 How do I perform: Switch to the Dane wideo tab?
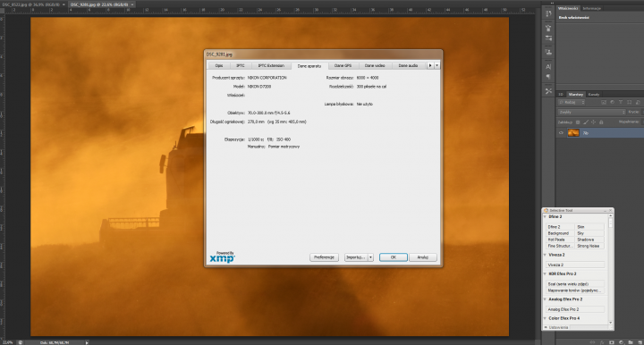tap(375, 65)
